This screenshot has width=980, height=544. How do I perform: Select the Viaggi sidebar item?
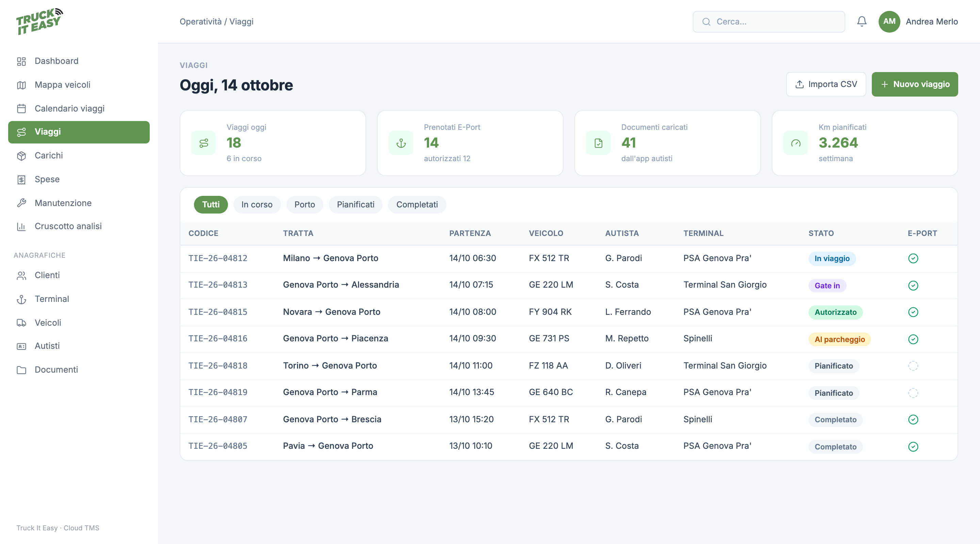point(79,132)
